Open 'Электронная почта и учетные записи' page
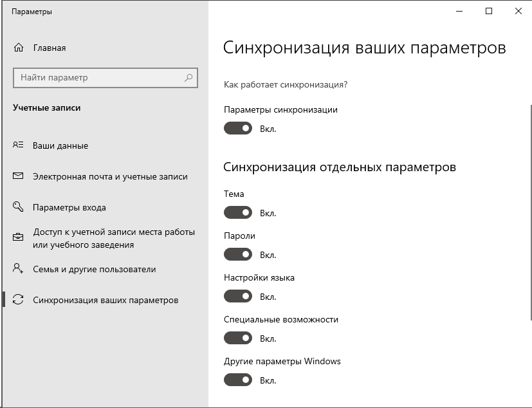 (x=110, y=176)
